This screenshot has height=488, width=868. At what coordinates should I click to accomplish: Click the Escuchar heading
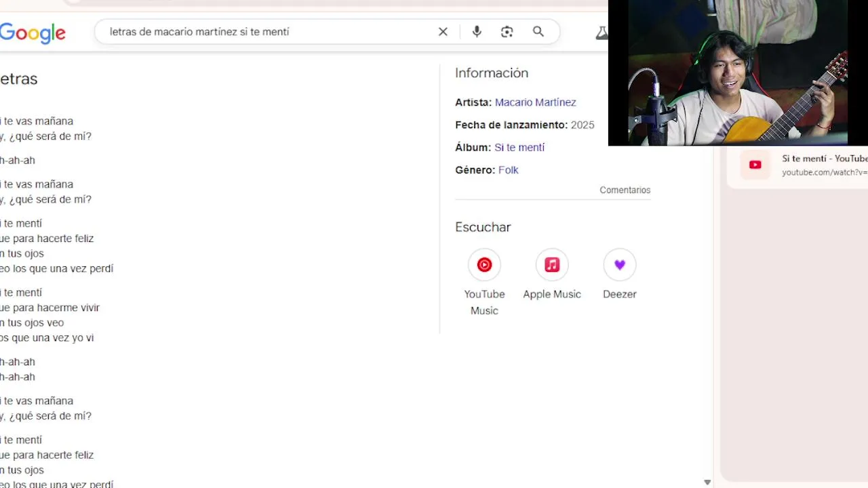coord(483,227)
